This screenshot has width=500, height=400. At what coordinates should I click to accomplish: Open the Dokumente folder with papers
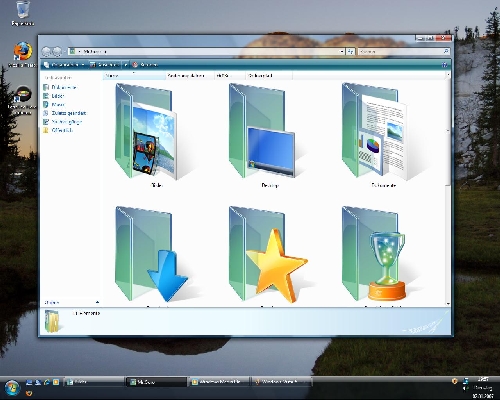375,131
